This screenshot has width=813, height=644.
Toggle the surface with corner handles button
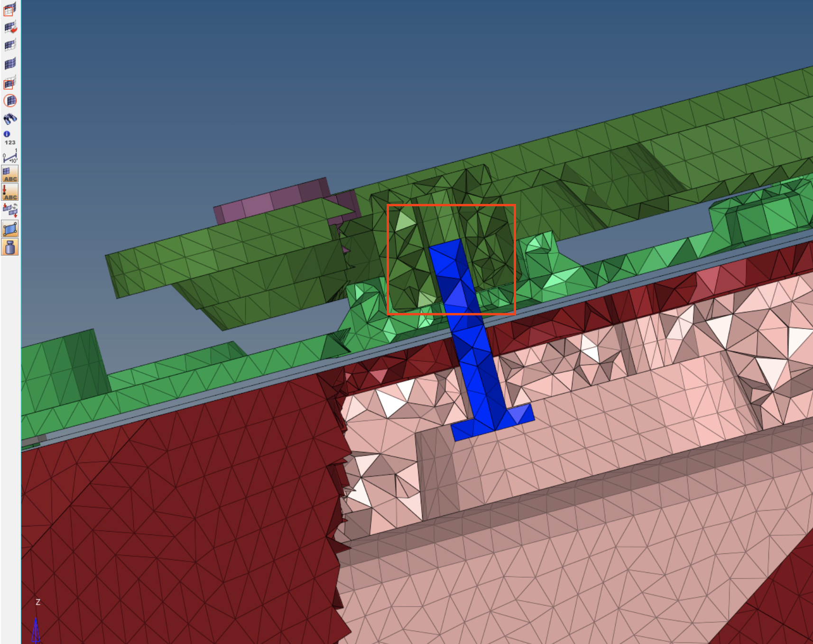coord(10,229)
